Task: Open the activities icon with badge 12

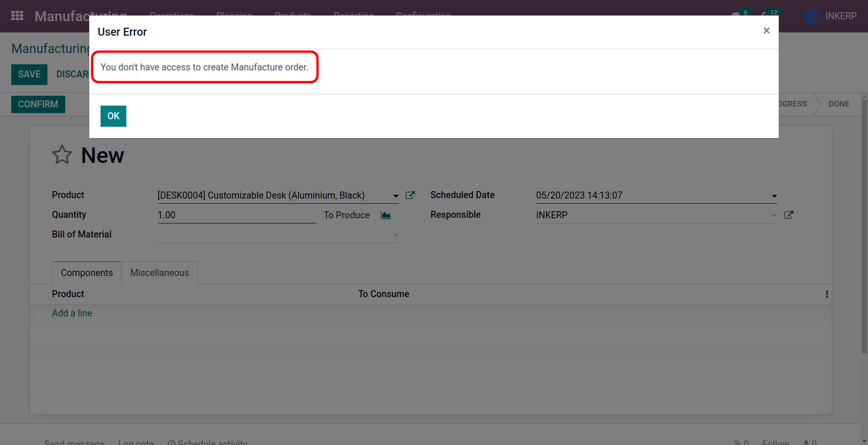Action: [x=770, y=13]
